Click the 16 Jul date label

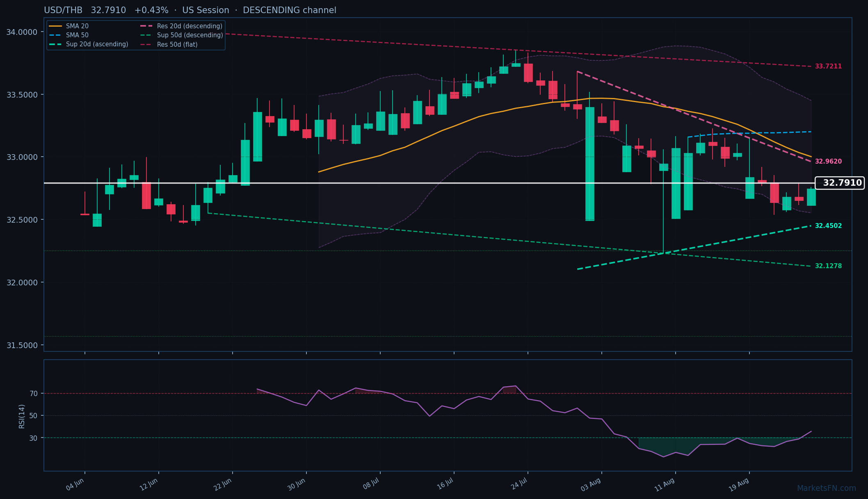pyautogui.click(x=445, y=484)
